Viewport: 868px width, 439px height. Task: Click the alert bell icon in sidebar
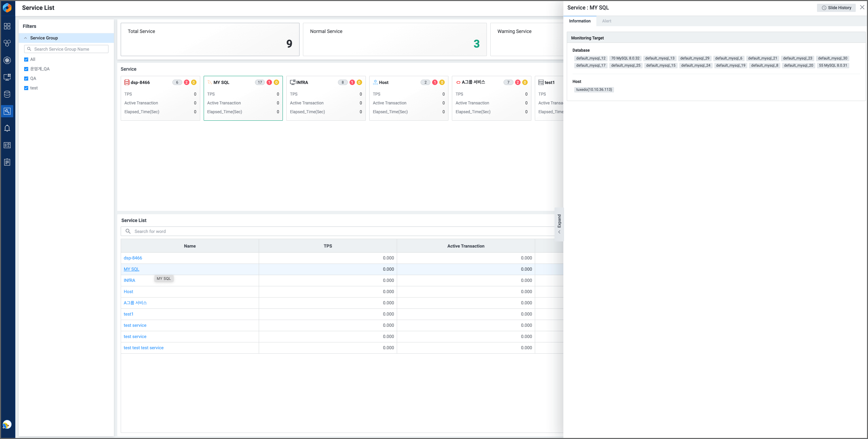point(7,128)
